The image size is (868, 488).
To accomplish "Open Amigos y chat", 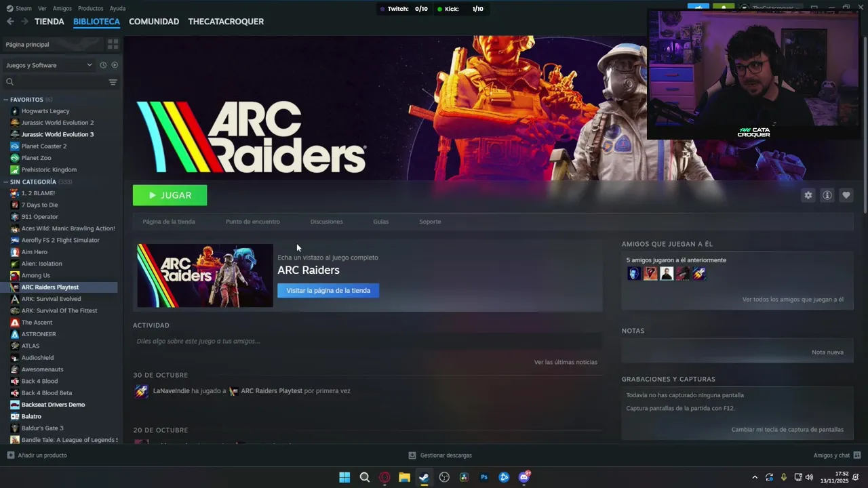I will (837, 455).
